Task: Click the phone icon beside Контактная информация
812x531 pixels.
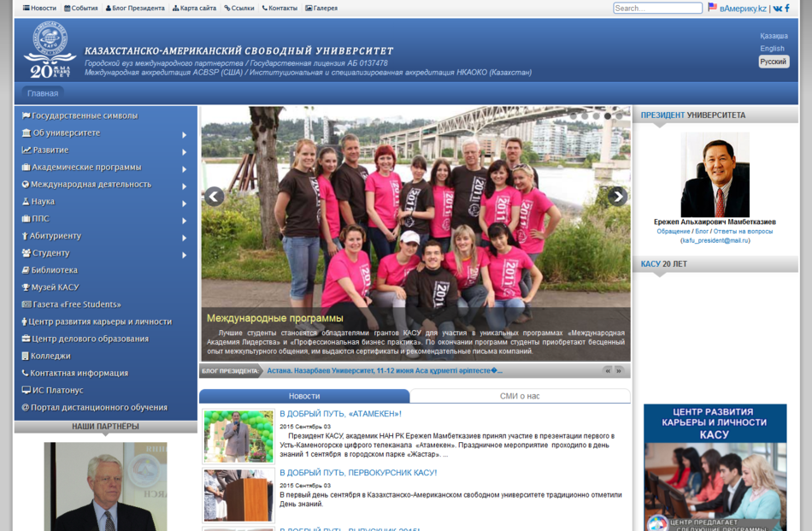Action: point(25,373)
